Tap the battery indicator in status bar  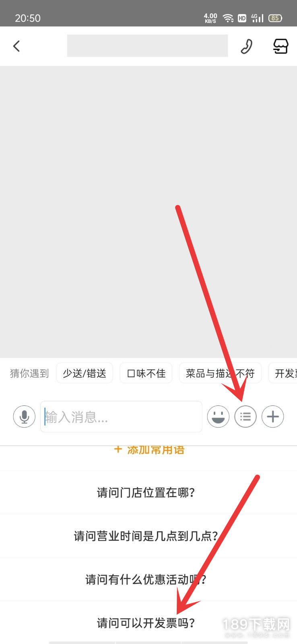[275, 18]
